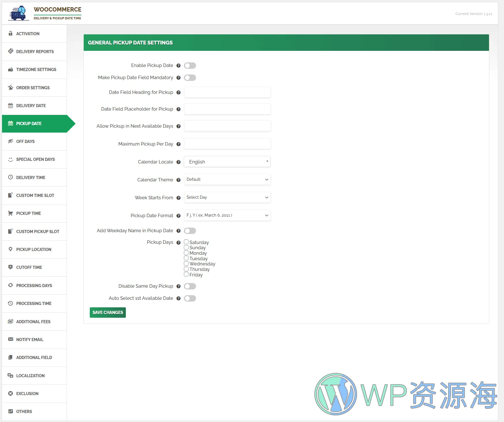Image resolution: width=504 pixels, height=422 pixels.
Task: Click the help icon beside Enable Pickup Date
Action: coord(178,66)
